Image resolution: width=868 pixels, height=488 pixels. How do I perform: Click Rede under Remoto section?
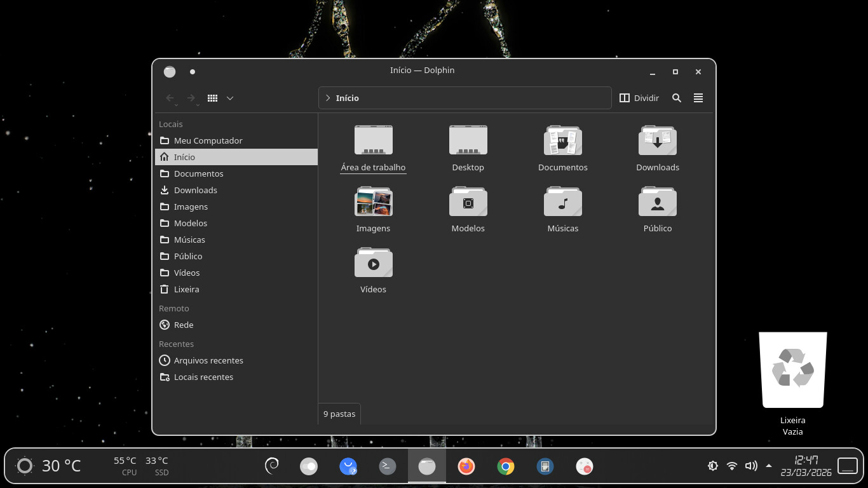[x=184, y=325]
